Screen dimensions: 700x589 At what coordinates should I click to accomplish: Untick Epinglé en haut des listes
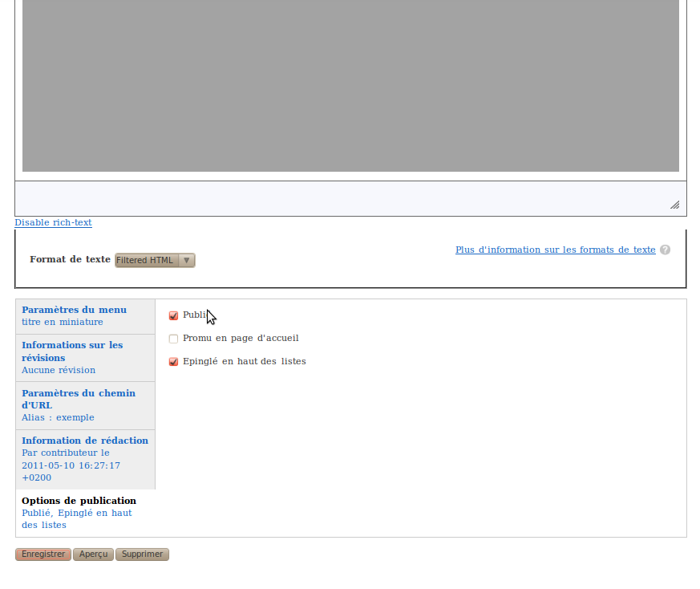pyautogui.click(x=173, y=362)
